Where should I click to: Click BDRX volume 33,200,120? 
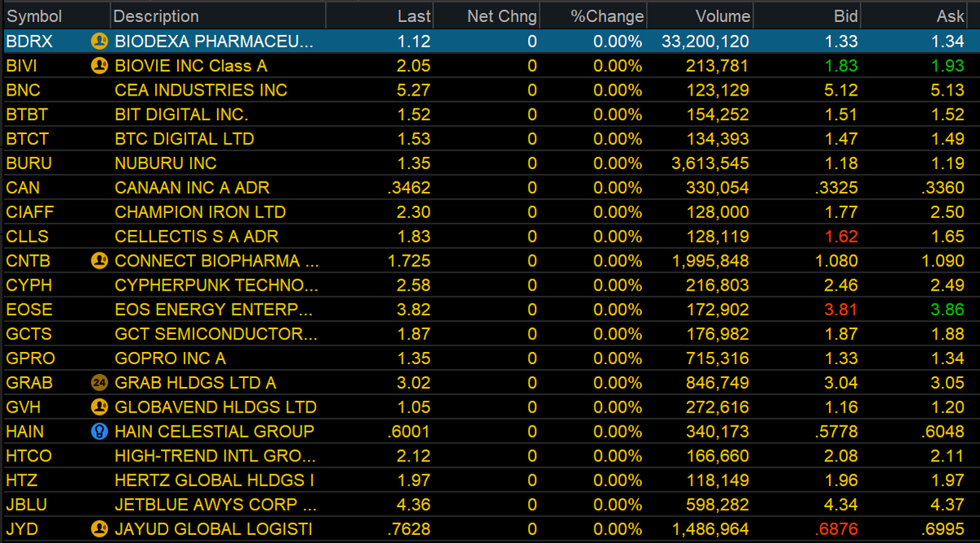tap(704, 41)
